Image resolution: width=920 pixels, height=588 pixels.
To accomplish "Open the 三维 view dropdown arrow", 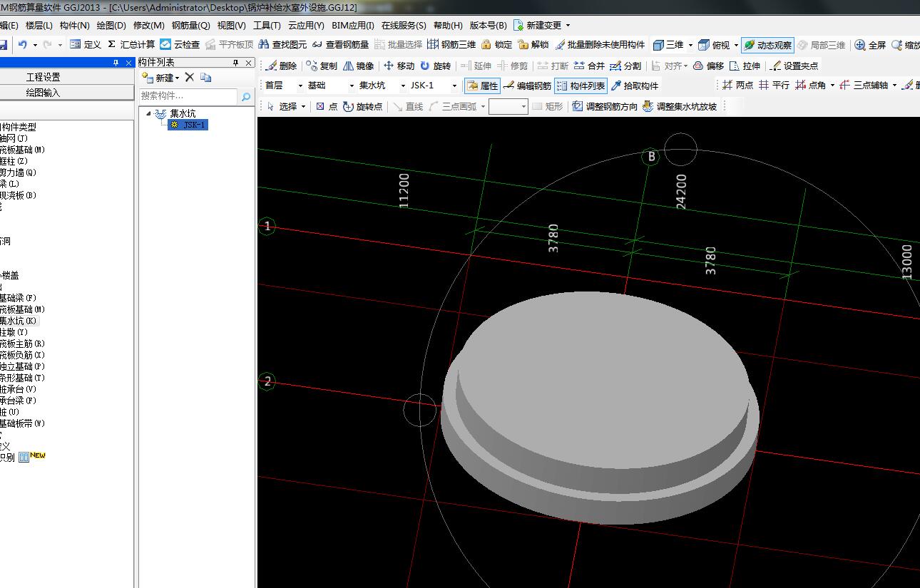I will (690, 45).
